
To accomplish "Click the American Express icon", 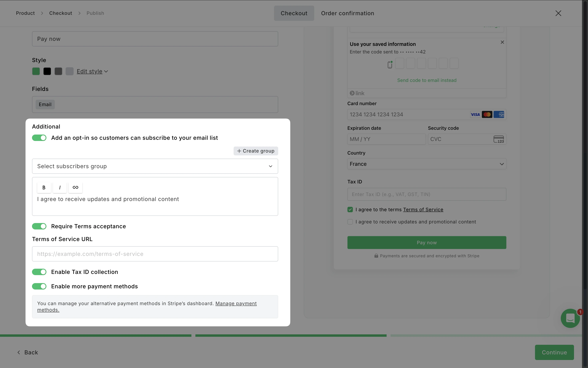I will coord(499,114).
